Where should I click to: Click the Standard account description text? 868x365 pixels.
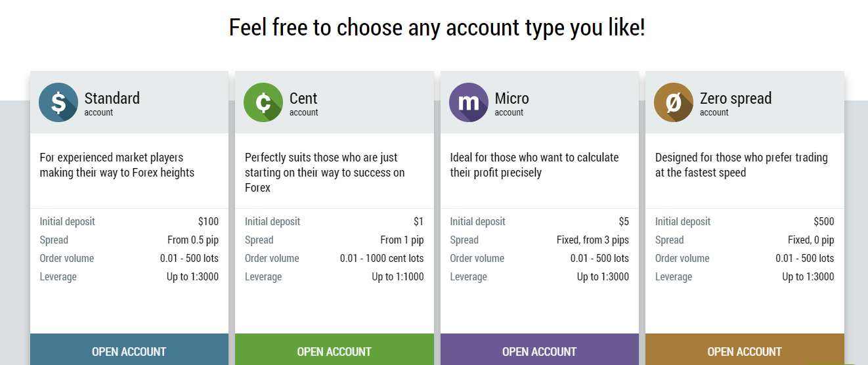click(117, 165)
